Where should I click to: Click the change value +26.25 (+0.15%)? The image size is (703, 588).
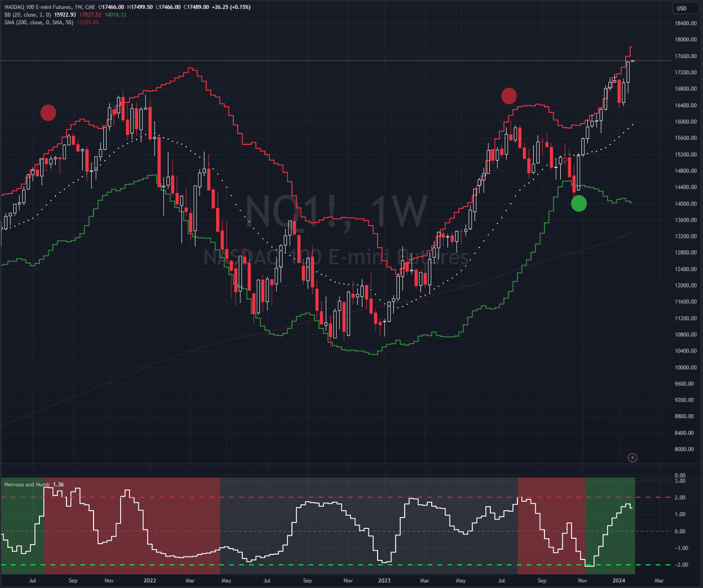(x=231, y=7)
